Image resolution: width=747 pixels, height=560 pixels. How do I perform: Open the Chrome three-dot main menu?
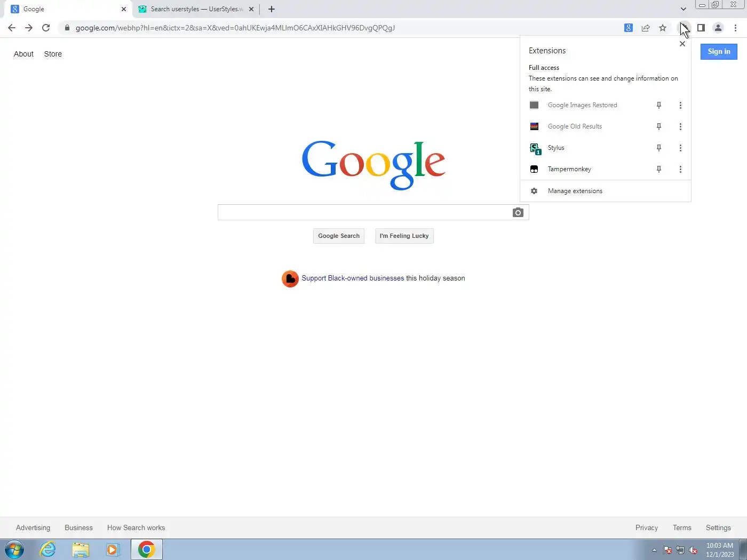tap(735, 28)
